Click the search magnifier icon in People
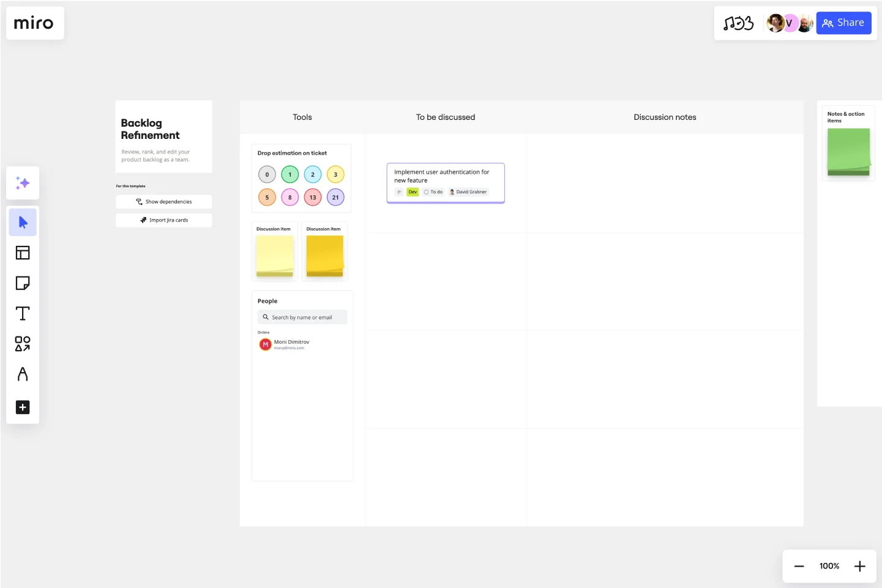This screenshot has height=588, width=882. [x=266, y=317]
